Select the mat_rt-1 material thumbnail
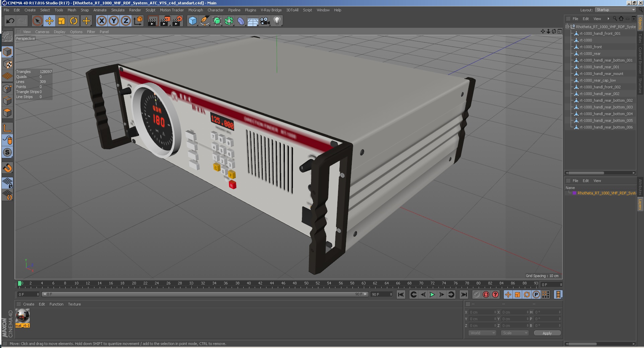The height and width of the screenshot is (348, 644). [22, 316]
